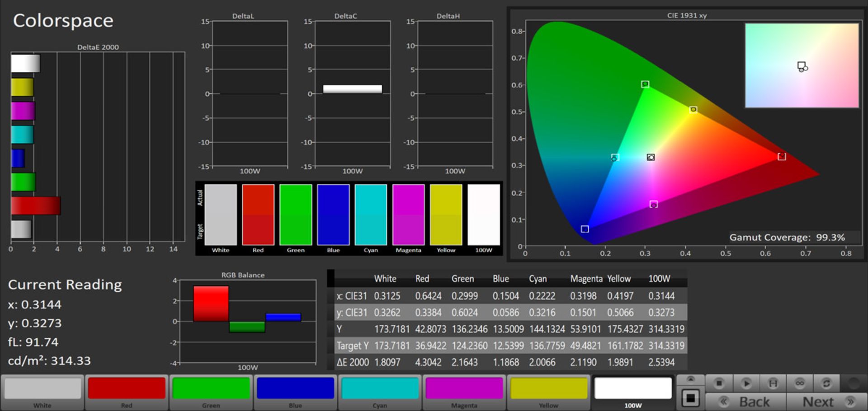Select the Cyan pattern swatch at bottom
The width and height of the screenshot is (868, 411).
pyautogui.click(x=380, y=389)
